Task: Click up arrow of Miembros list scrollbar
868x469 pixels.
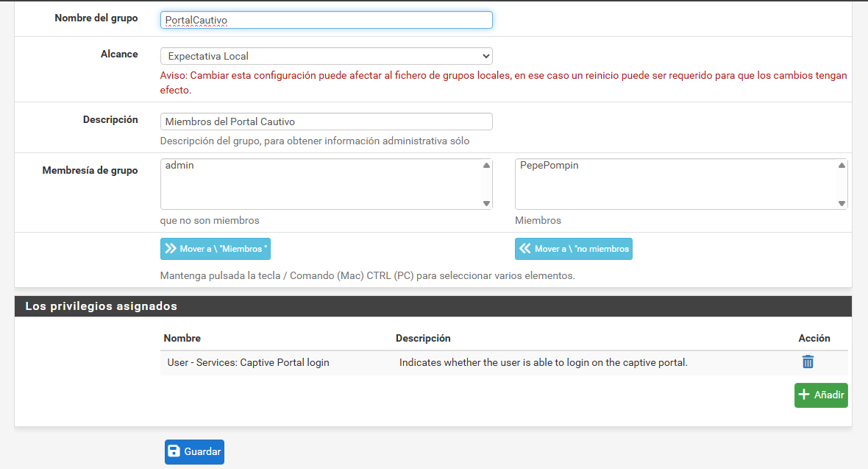Action: tap(842, 166)
